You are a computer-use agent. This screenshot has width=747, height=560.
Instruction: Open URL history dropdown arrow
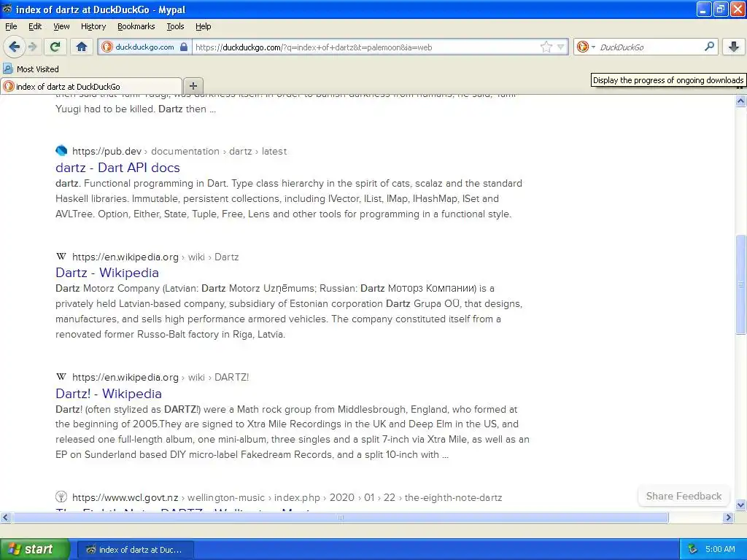(x=561, y=47)
